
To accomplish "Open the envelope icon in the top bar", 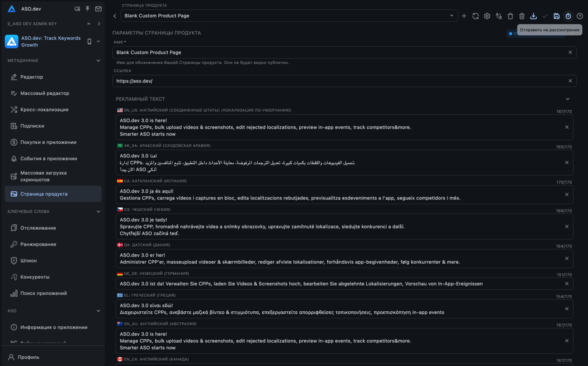I will 98,8.
